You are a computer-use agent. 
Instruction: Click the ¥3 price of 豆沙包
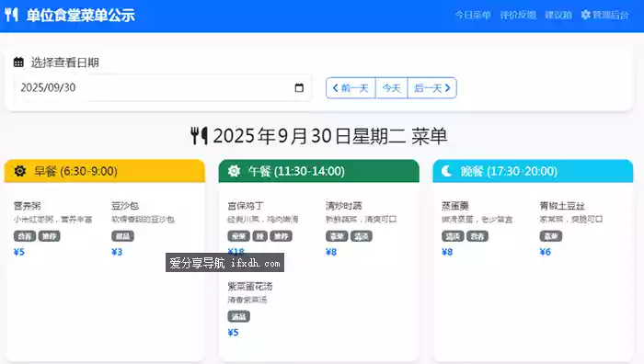[x=117, y=252]
